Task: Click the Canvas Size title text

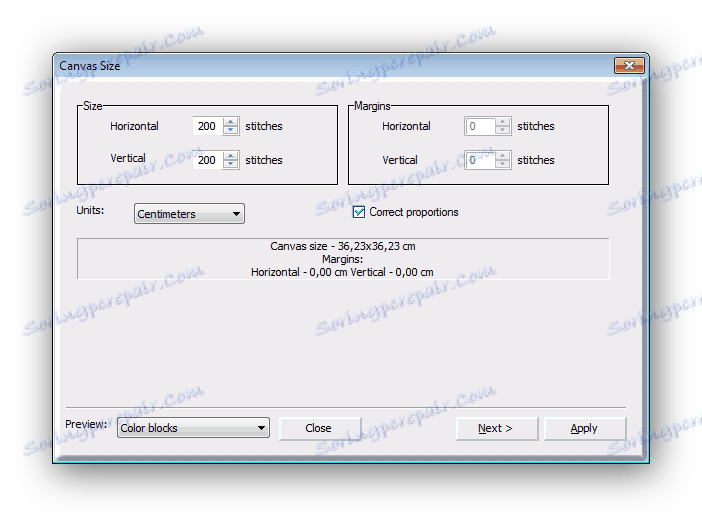Action: 90,66
